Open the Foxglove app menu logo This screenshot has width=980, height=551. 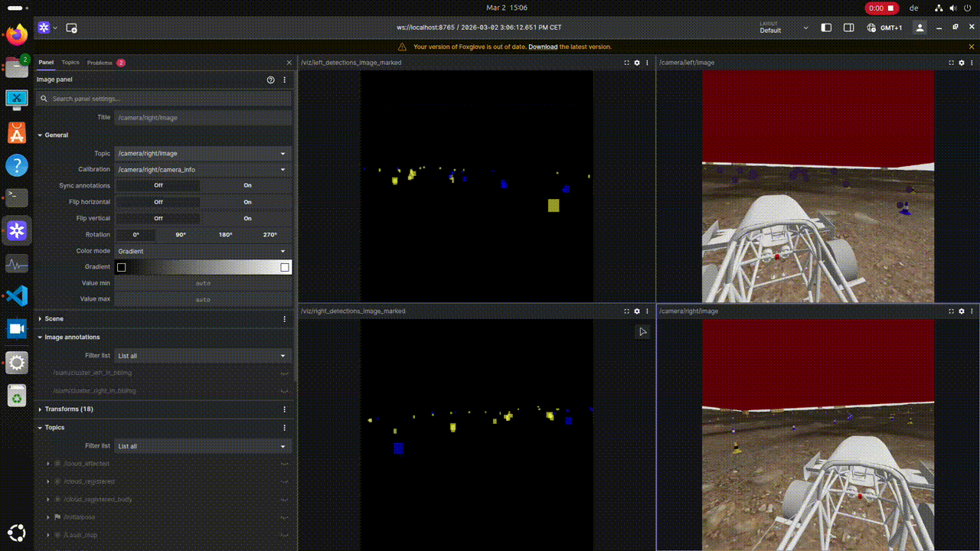tap(44, 28)
